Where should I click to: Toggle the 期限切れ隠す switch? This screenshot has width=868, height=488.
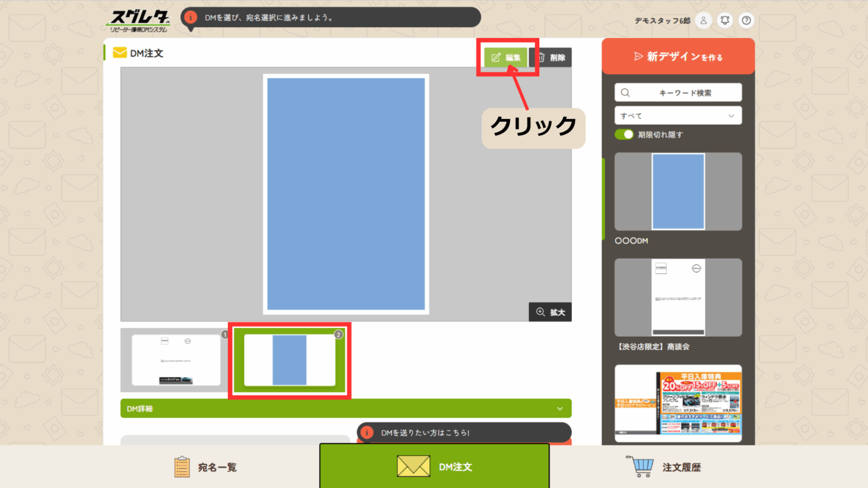click(x=624, y=134)
